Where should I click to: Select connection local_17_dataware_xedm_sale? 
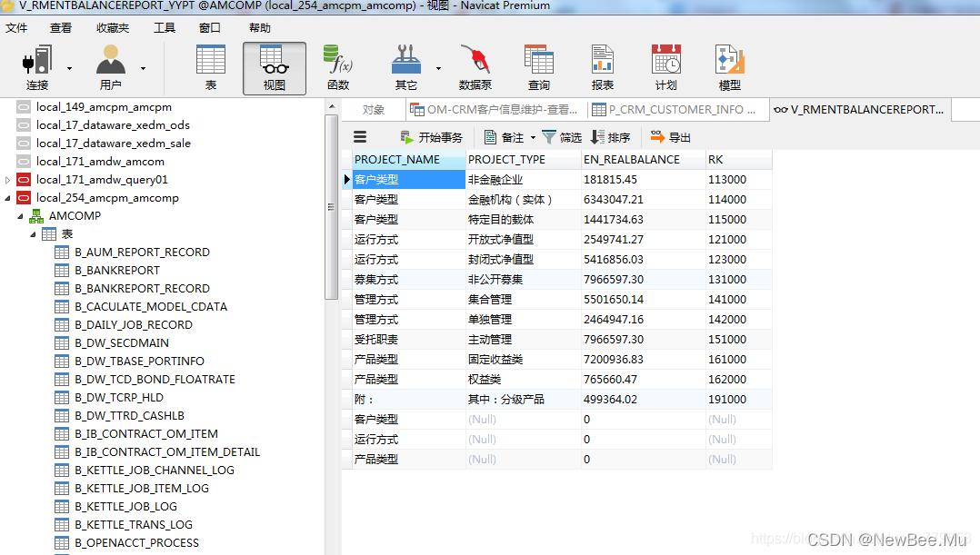(113, 143)
